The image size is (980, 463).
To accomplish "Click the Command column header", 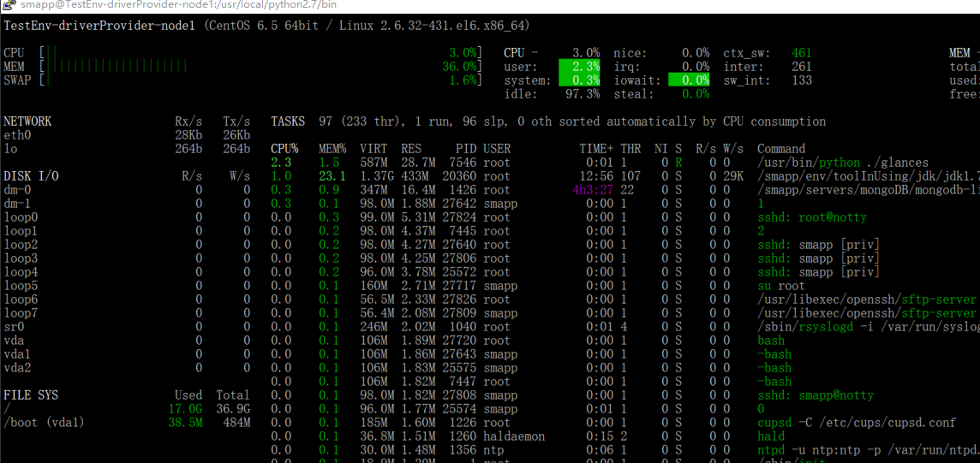I will click(781, 149).
